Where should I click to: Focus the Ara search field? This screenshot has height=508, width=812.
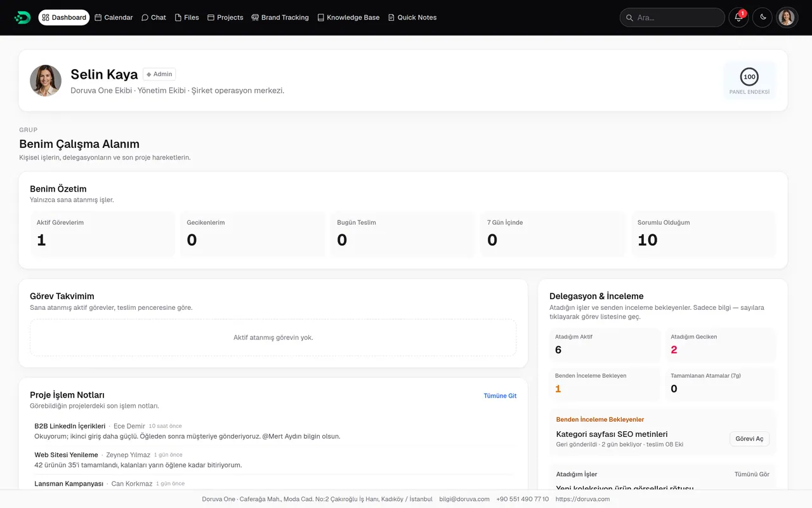coord(672,18)
